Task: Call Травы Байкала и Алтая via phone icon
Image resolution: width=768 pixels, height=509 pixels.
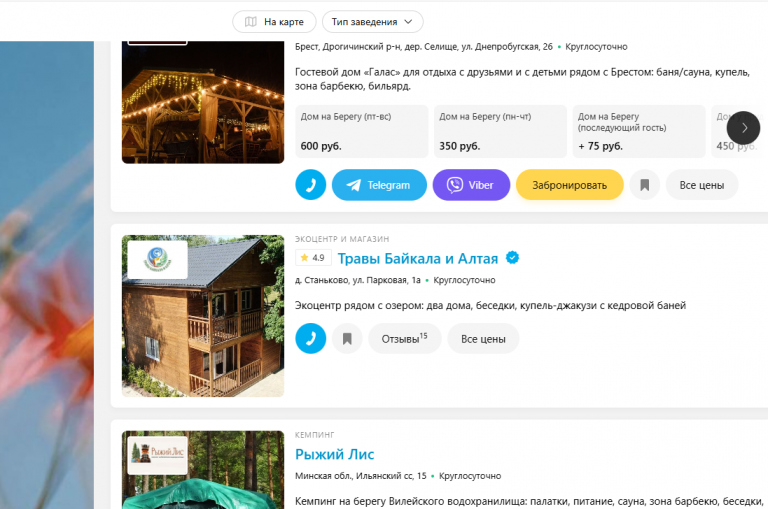Action: point(311,339)
